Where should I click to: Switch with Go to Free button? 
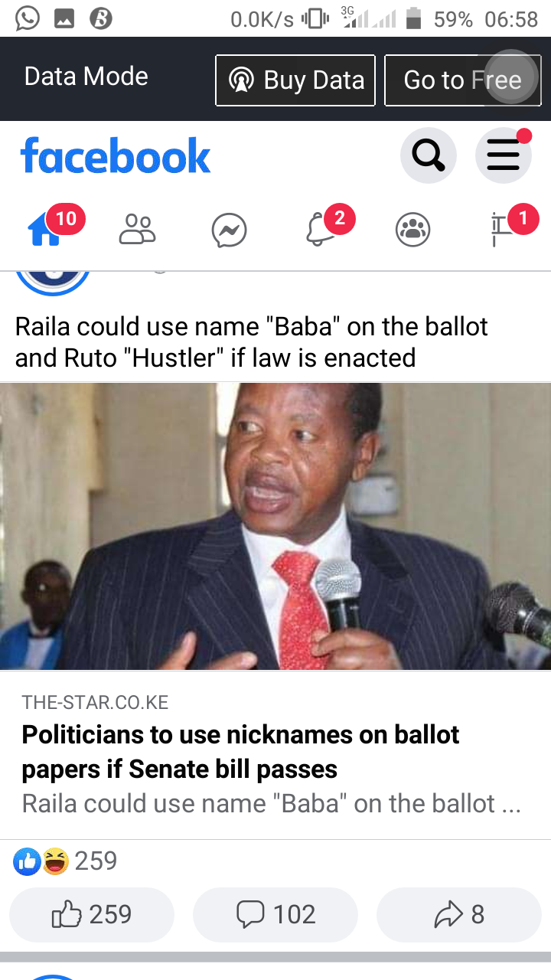point(462,80)
